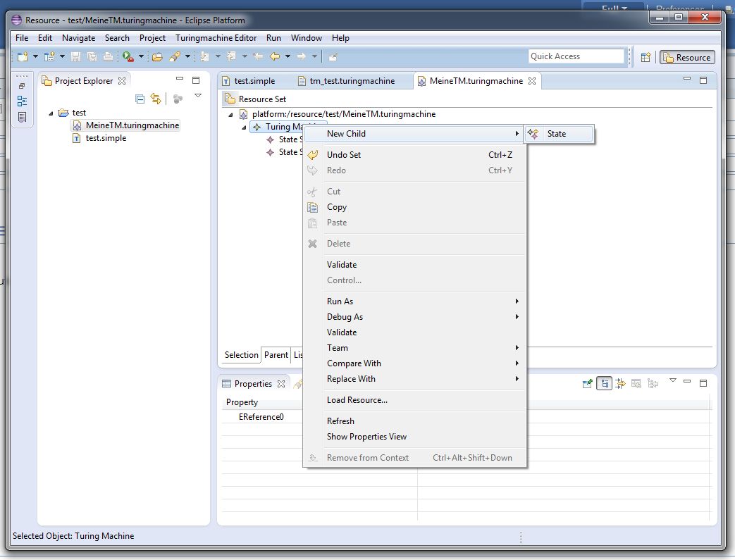Image resolution: width=735 pixels, height=560 pixels.
Task: Click the Forward navigation arrow icon
Action: tap(302, 56)
